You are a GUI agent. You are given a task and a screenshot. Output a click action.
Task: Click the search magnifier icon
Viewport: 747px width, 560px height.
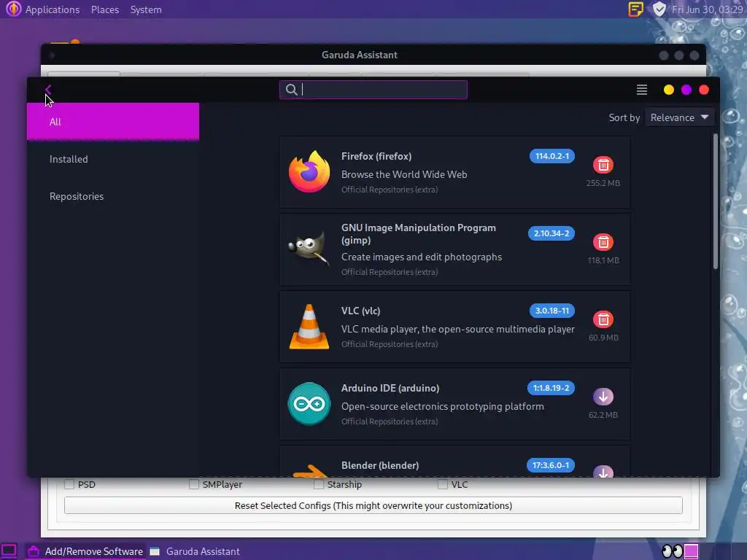point(292,90)
